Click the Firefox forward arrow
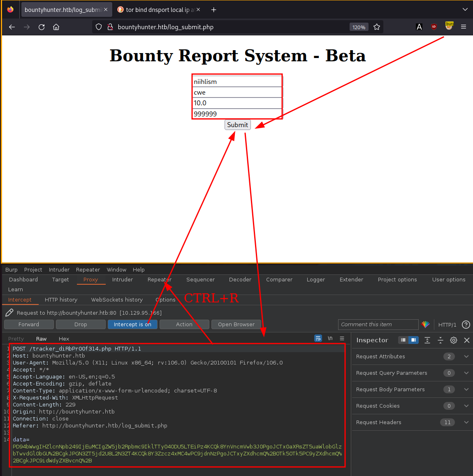The height and width of the screenshot is (476, 473). click(x=27, y=27)
